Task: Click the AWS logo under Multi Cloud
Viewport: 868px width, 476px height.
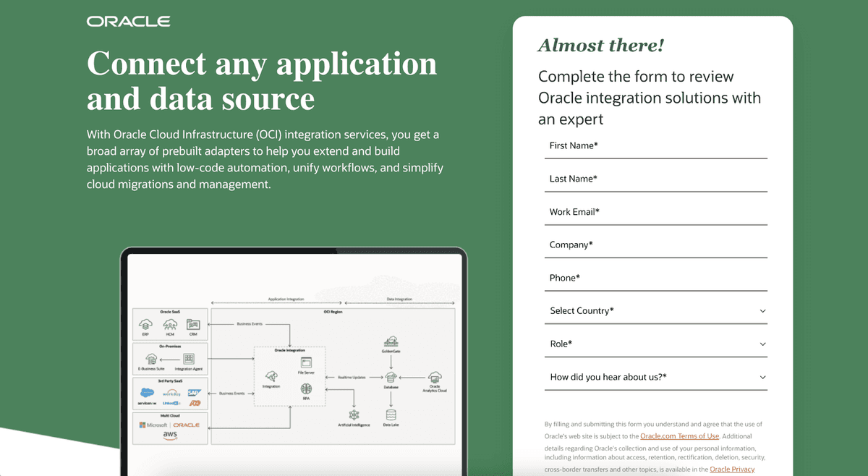Action: tap(169, 435)
